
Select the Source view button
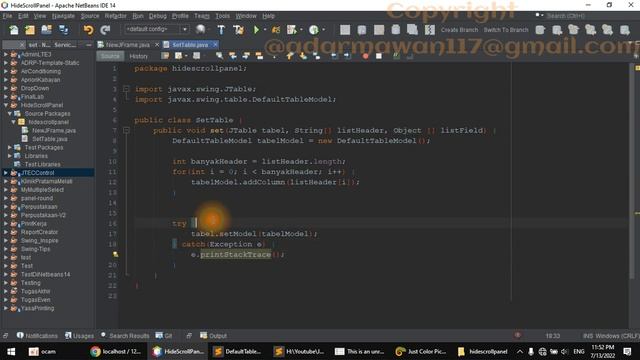click(x=110, y=56)
